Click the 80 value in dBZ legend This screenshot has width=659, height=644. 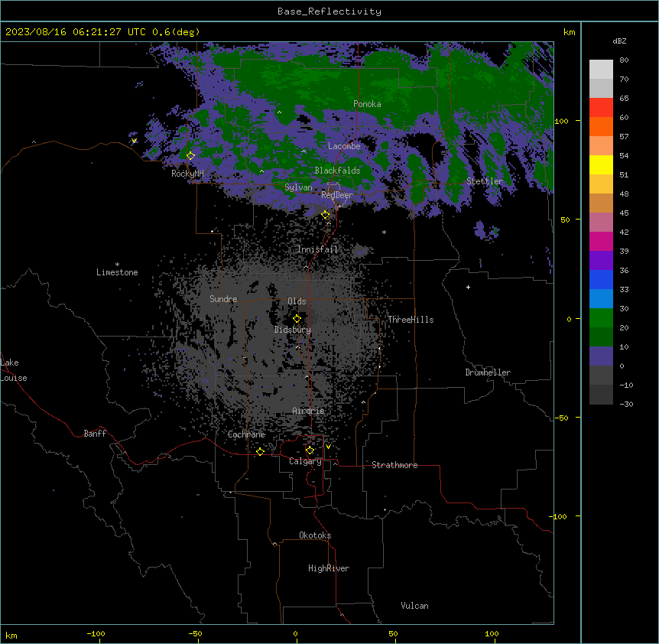click(x=624, y=60)
